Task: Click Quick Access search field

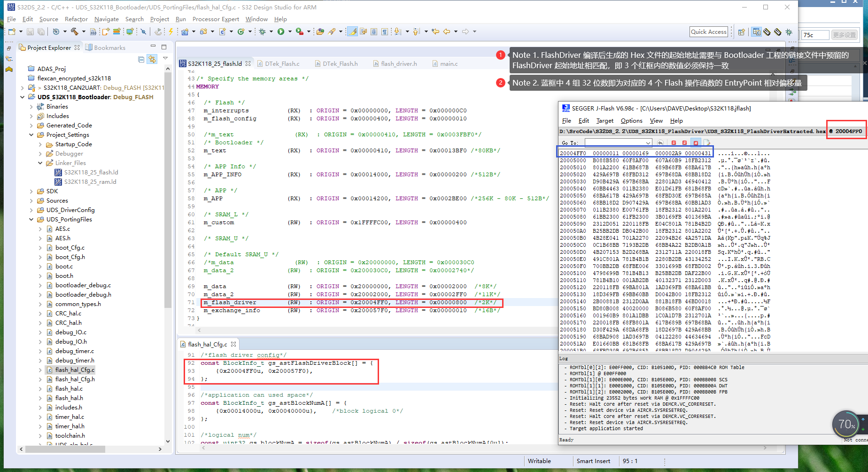Action: 709,31
